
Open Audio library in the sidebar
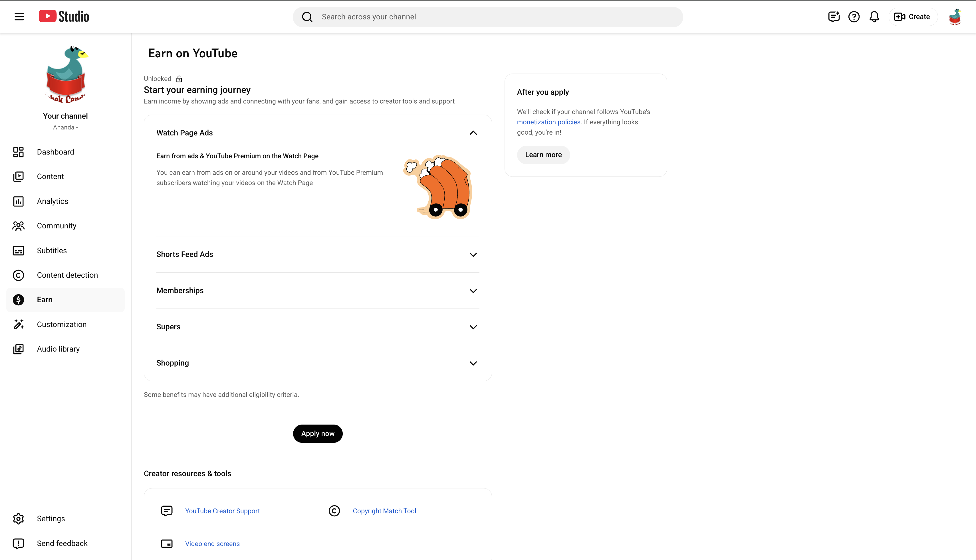pyautogui.click(x=65, y=349)
